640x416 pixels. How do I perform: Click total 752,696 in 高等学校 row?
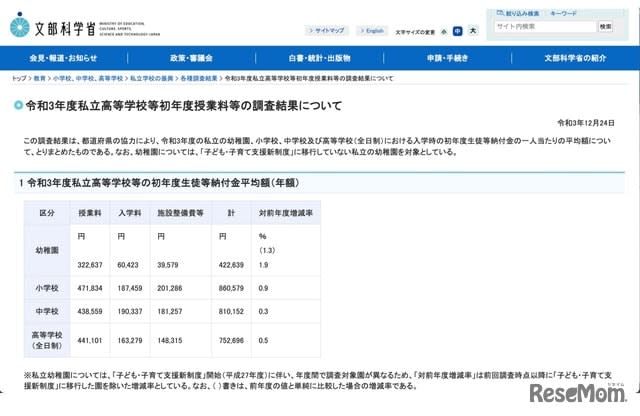[231, 340]
